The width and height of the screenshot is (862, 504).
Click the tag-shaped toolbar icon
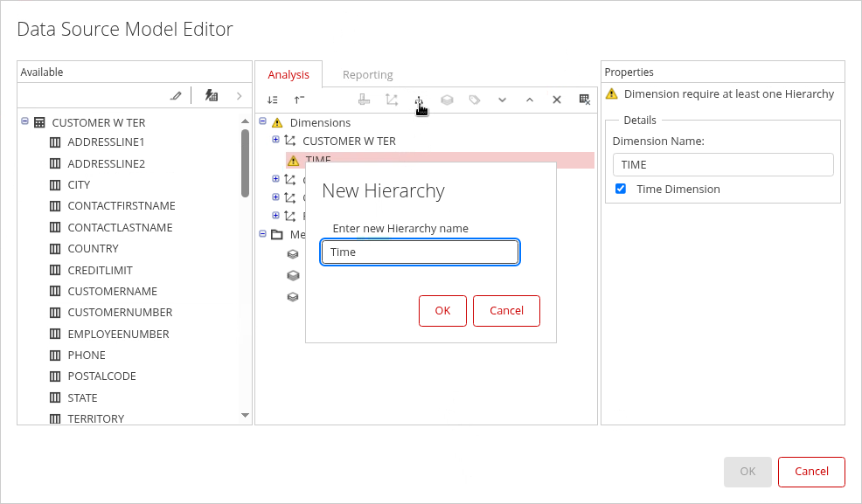pyautogui.click(x=475, y=100)
